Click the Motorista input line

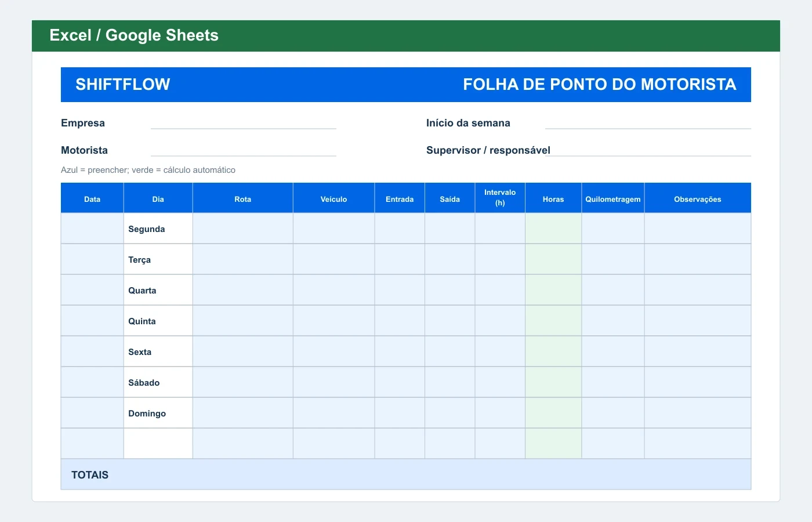[244, 150]
